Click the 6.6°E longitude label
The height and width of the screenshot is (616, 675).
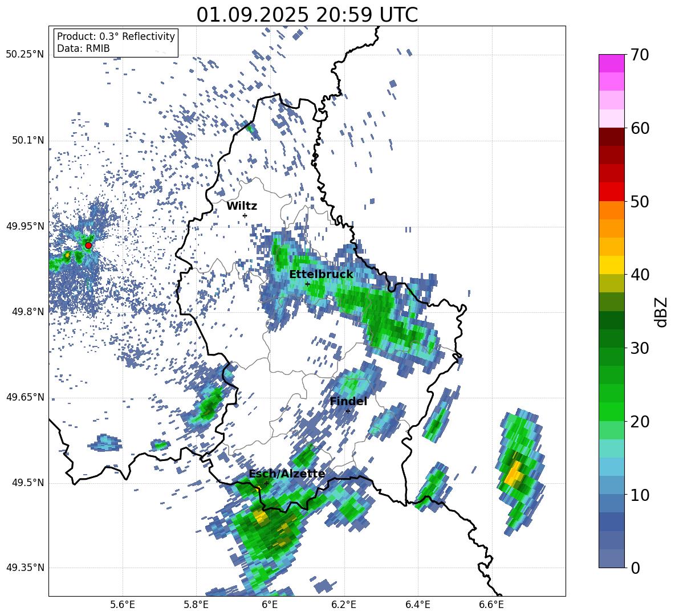tap(491, 605)
